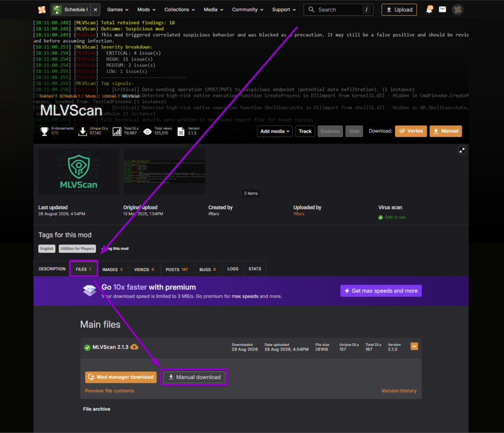Switch to the Bugs tab
The height and width of the screenshot is (433, 504).
click(208, 269)
